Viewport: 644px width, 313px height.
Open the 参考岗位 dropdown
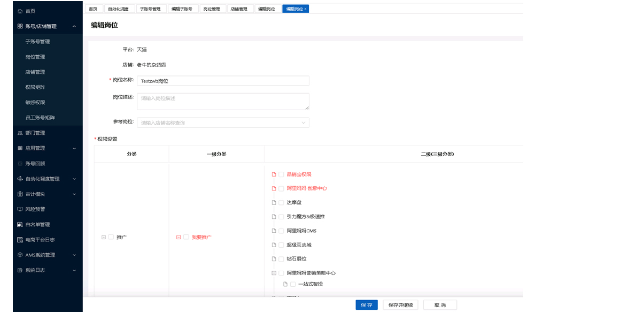(x=223, y=123)
